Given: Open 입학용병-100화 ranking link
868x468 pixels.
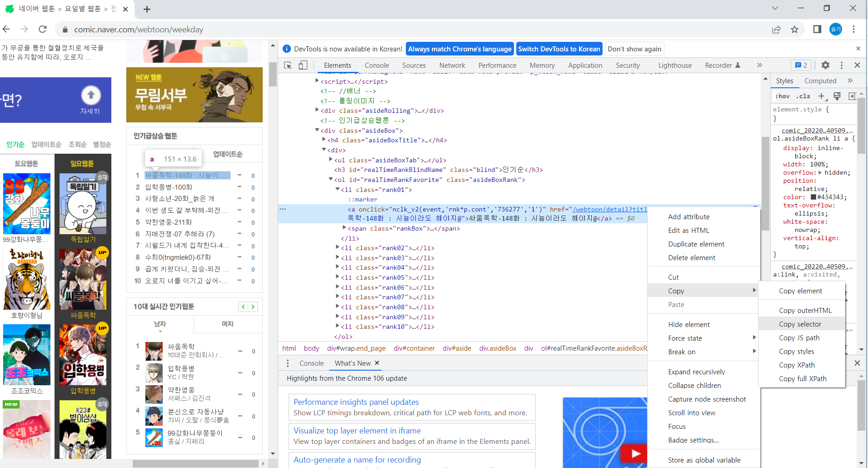Looking at the screenshot, I should 169,187.
